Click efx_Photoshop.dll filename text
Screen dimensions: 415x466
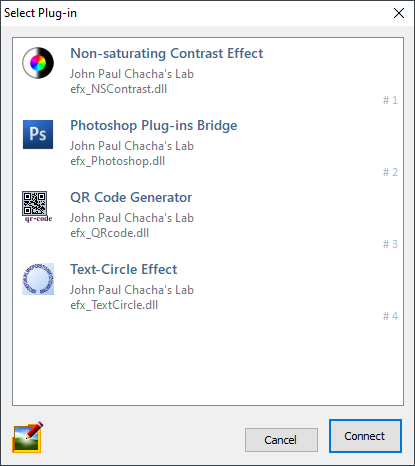point(118,161)
